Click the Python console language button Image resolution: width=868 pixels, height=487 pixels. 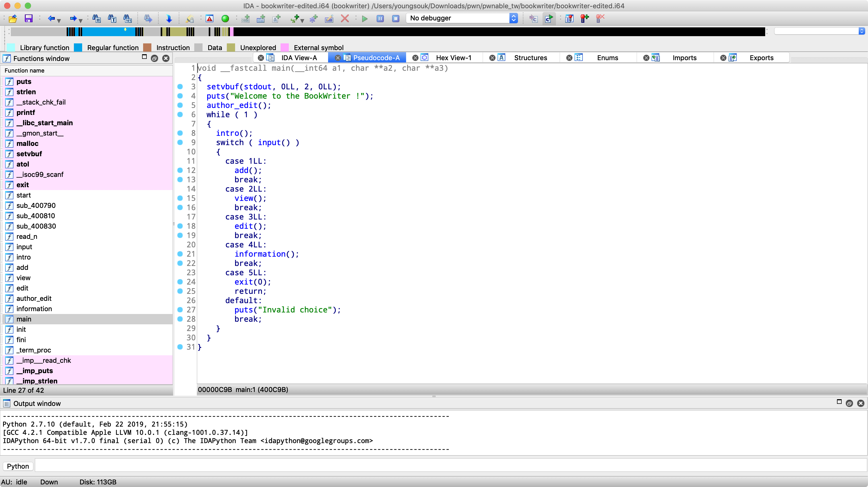pyautogui.click(x=18, y=466)
